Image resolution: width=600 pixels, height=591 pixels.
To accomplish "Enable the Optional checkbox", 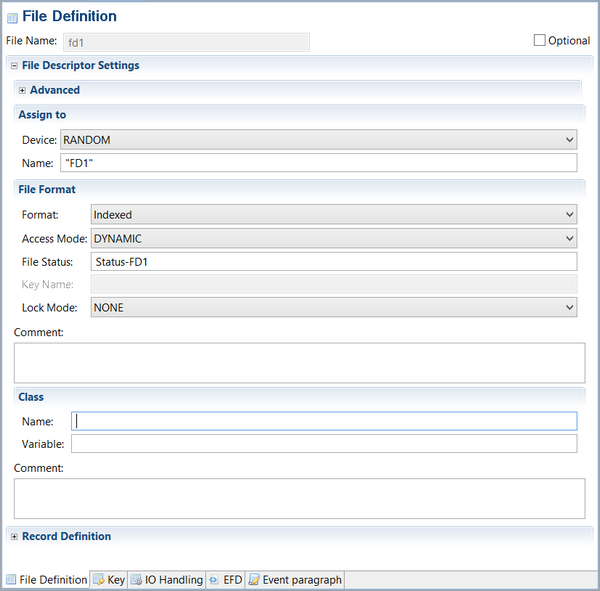I will [540, 40].
